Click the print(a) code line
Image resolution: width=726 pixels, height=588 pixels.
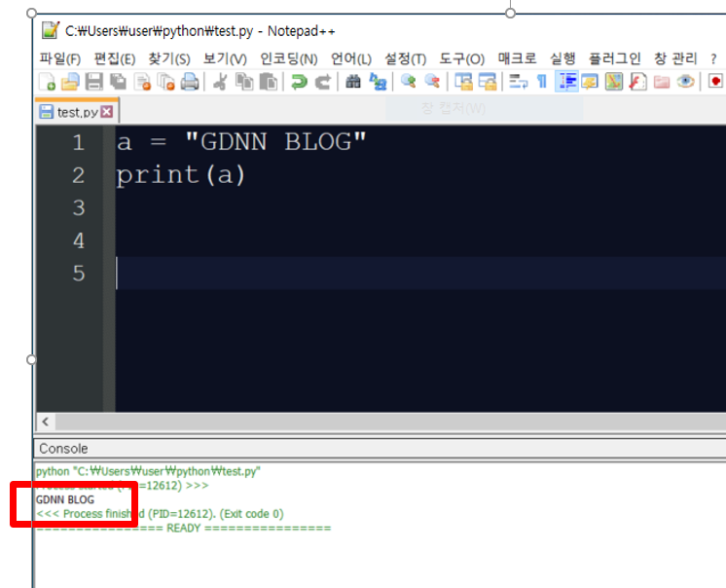181,175
